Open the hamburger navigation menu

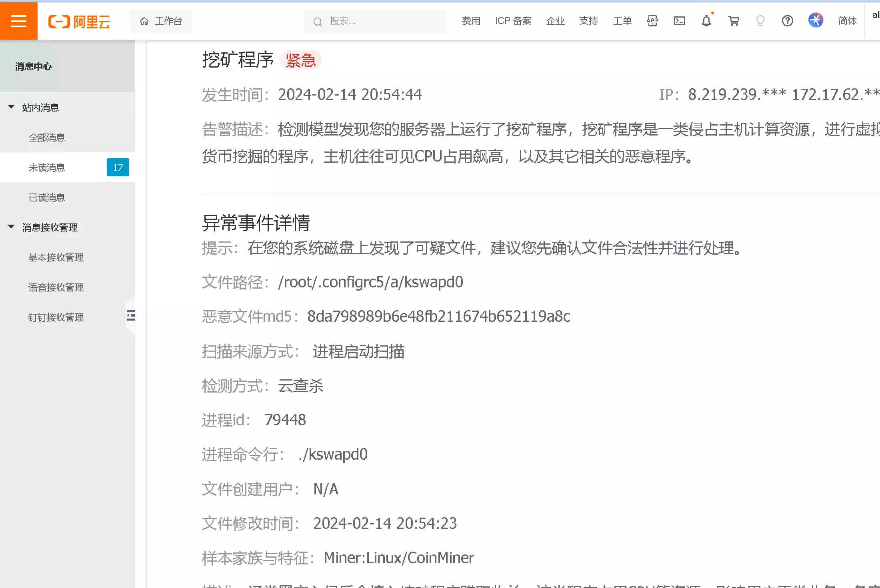click(x=18, y=21)
